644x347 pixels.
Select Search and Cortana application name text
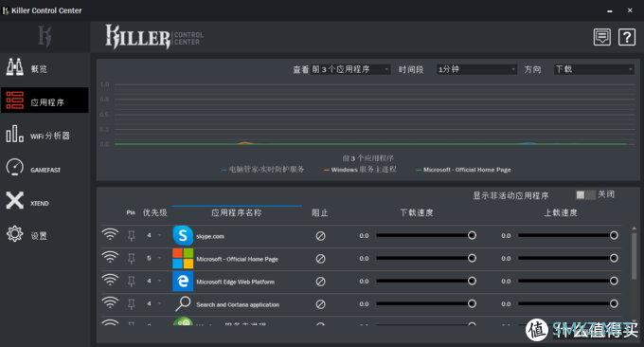[238, 304]
